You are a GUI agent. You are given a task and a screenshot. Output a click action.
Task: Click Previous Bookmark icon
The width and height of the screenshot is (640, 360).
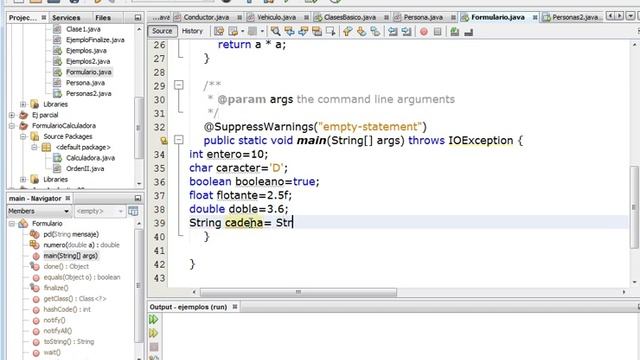point(347,31)
